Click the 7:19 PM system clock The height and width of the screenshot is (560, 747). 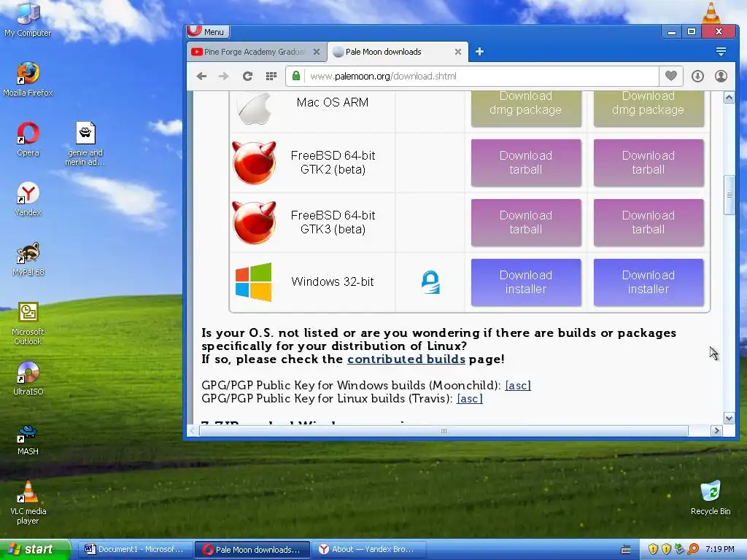(720, 549)
